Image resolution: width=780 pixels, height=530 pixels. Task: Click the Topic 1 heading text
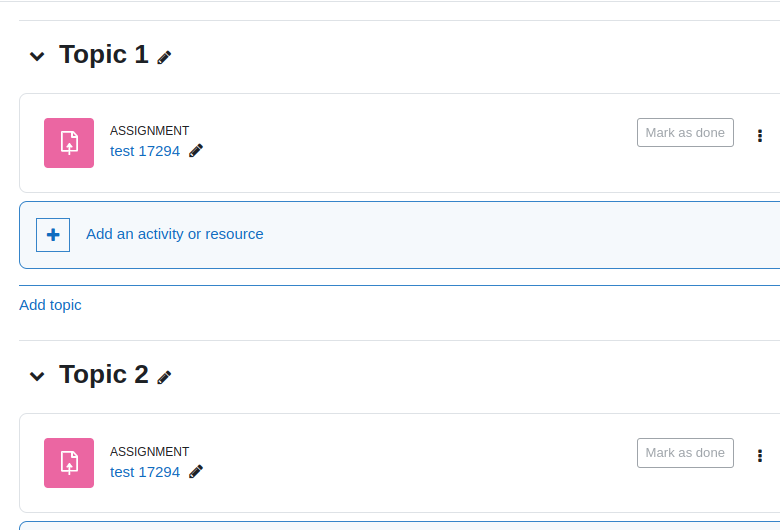coord(103,54)
